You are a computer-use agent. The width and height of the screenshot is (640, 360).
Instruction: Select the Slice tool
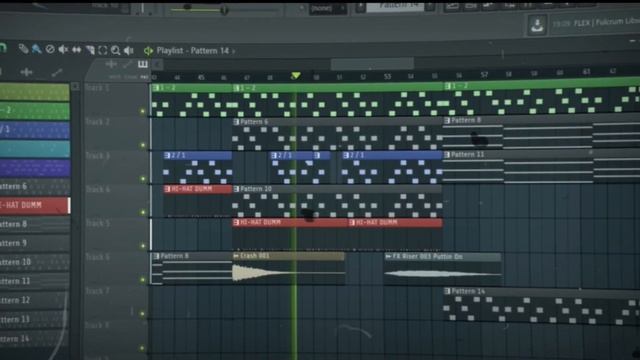[90, 50]
